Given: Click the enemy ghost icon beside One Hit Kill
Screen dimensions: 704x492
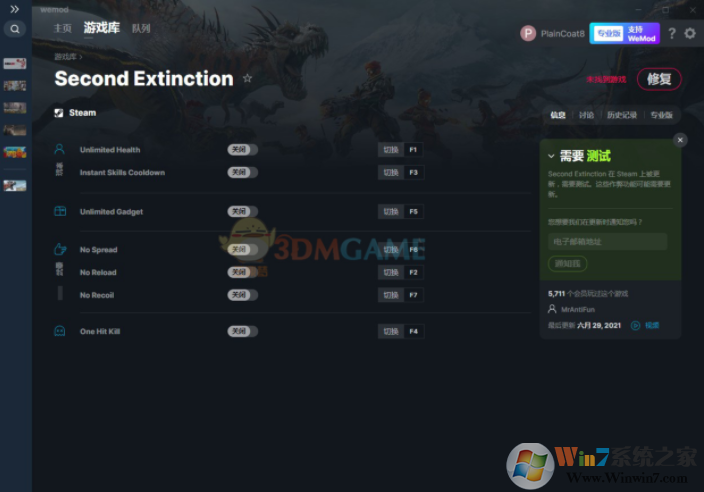Looking at the screenshot, I should [x=59, y=331].
